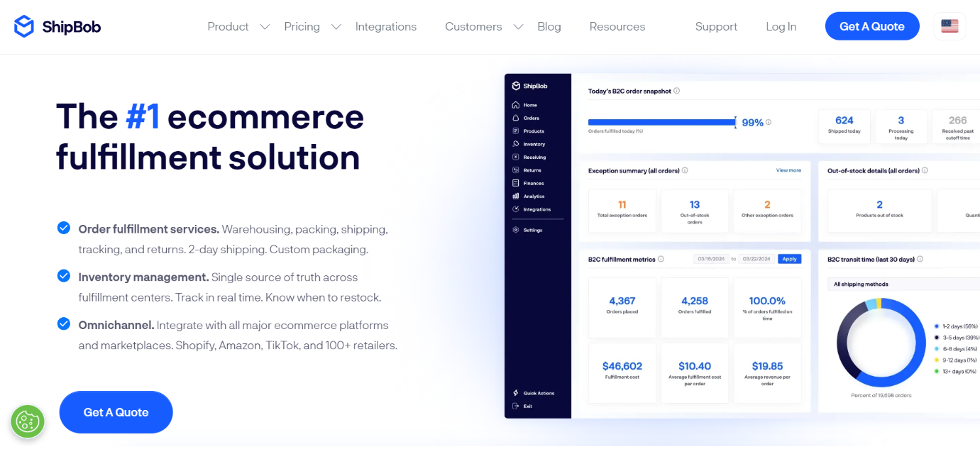
Task: Expand the Customers menu chevron
Action: [x=518, y=27]
